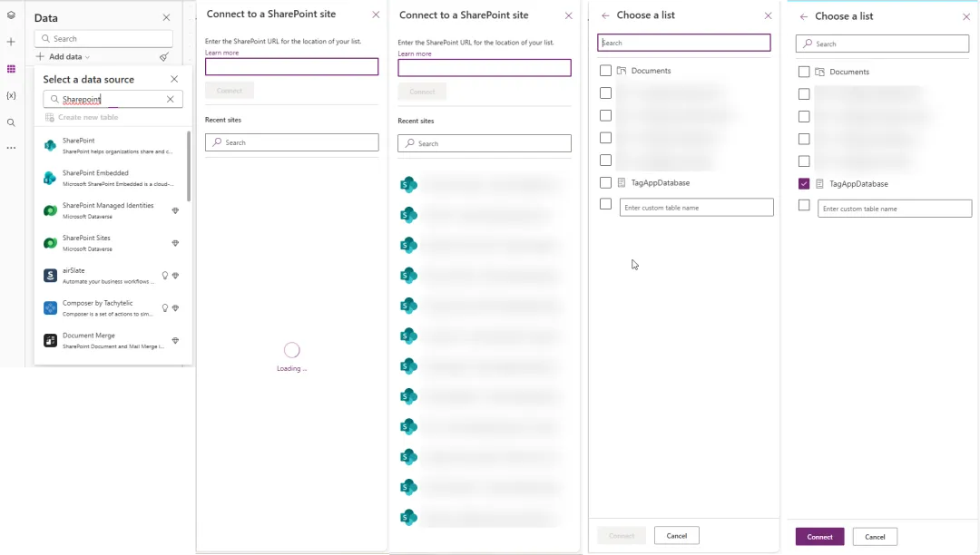
Task: Close the first Connect to a SharePoint site panel
Action: (376, 15)
